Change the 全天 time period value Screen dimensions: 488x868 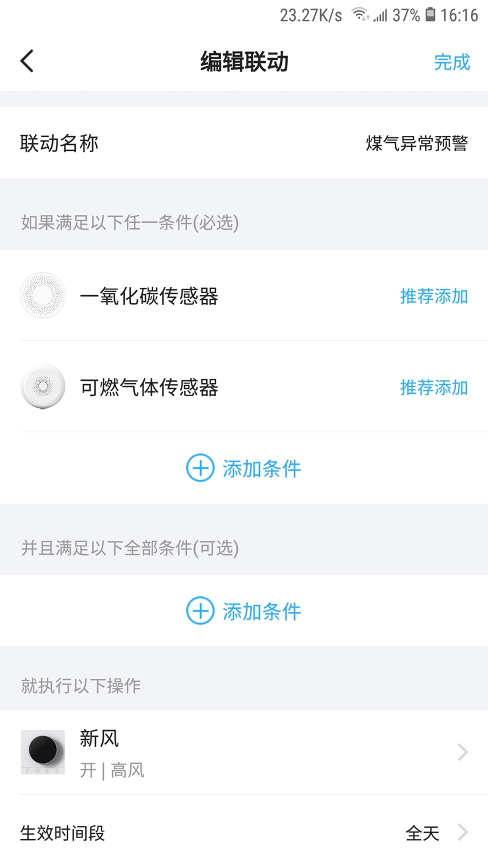(422, 833)
